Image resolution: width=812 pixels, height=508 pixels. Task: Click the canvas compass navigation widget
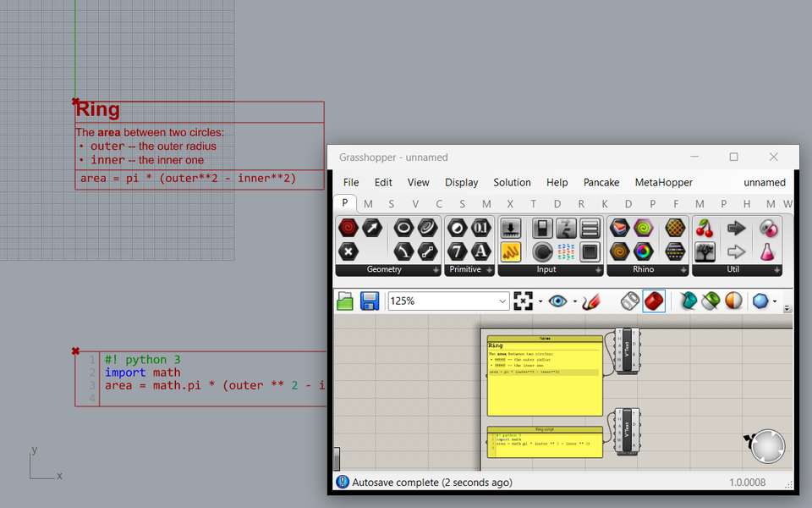click(x=767, y=446)
